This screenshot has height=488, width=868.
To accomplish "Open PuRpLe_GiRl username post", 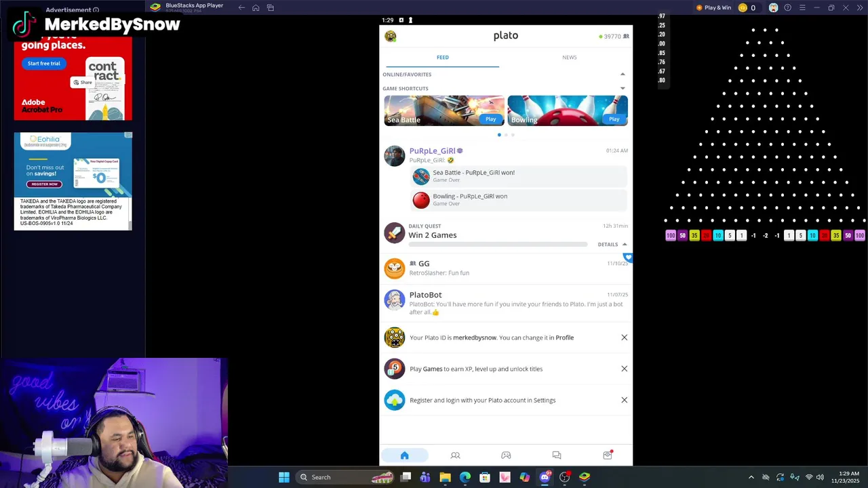I will [432, 150].
